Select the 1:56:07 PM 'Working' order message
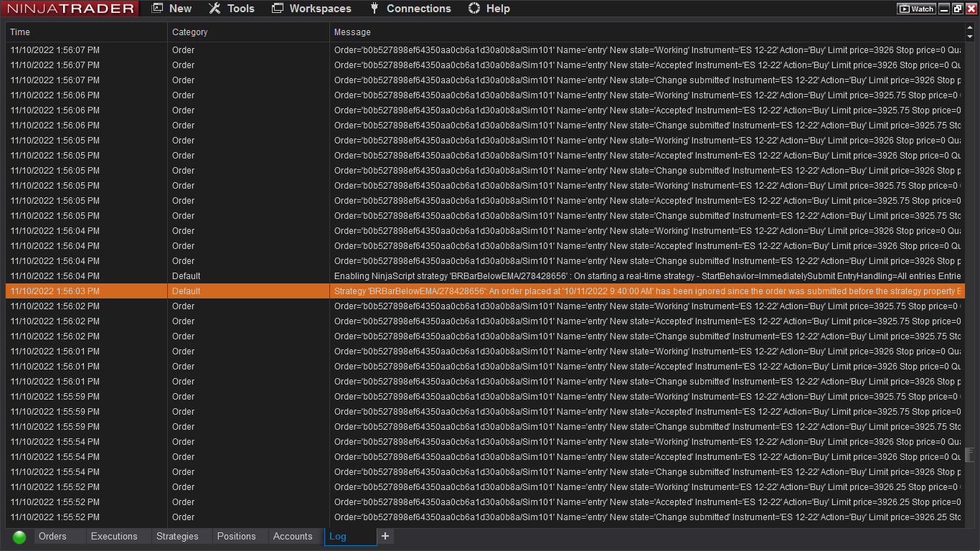Screen dimensions: 980x551 coord(647,50)
